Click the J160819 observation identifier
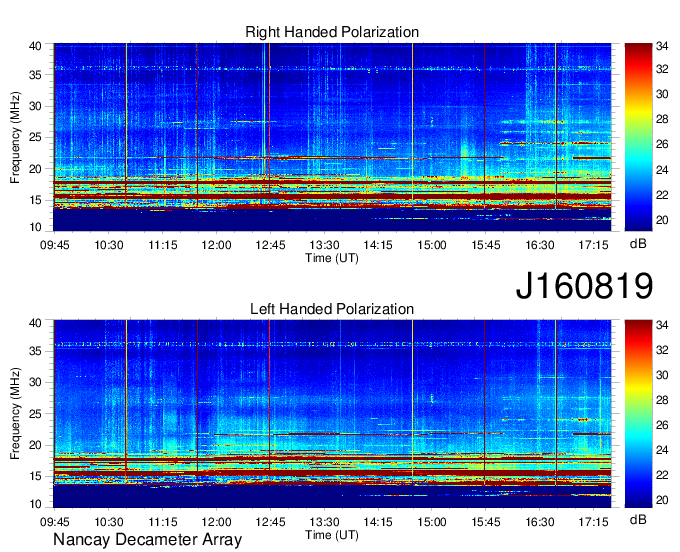Viewport: 680px width, 552px height. click(584, 286)
